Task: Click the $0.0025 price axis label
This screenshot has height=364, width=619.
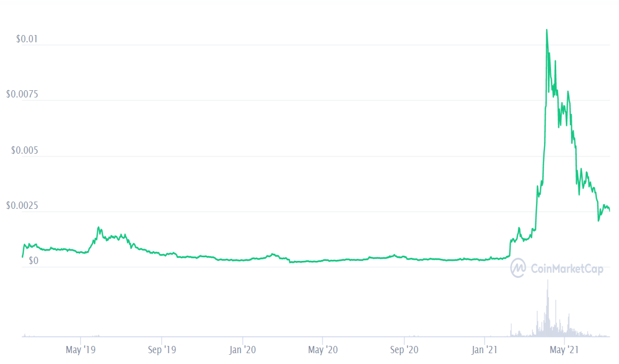Action: 21,206
